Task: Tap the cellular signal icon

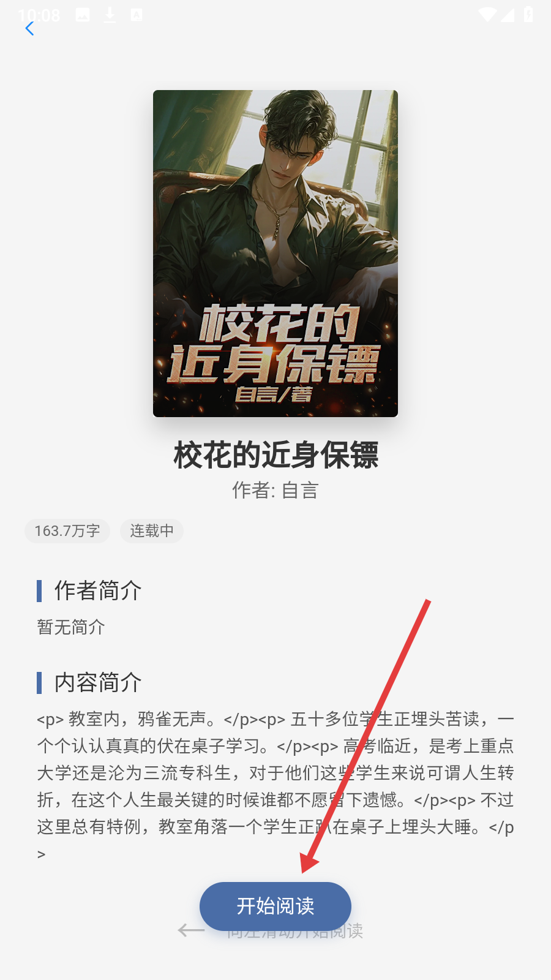Action: point(508,15)
